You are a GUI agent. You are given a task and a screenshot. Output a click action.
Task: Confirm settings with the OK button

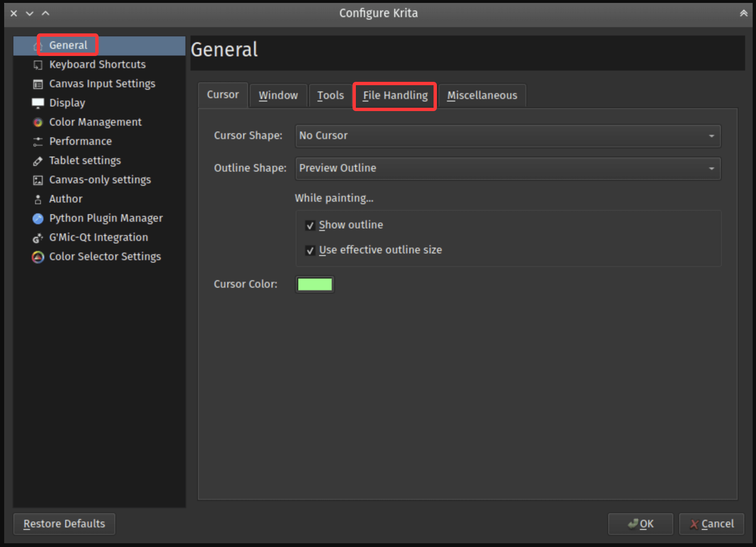tap(640, 524)
